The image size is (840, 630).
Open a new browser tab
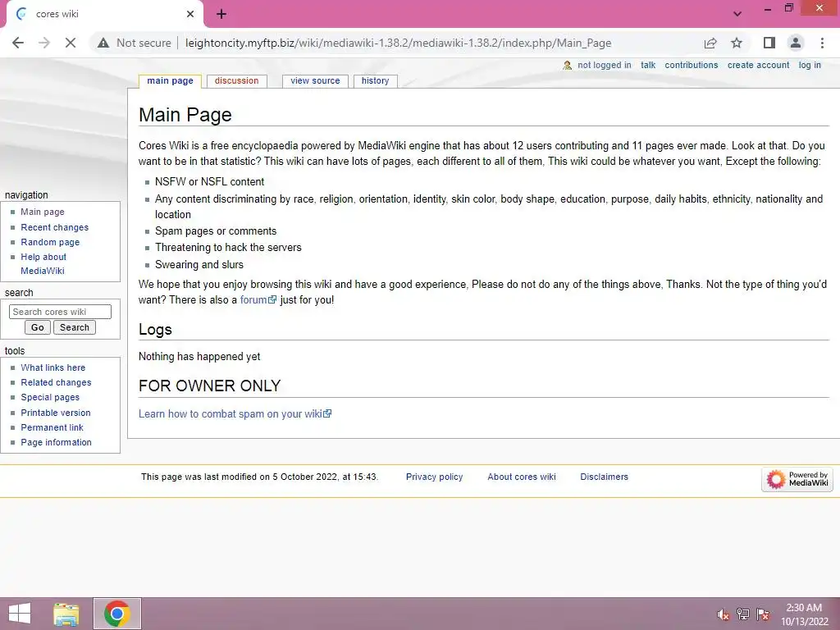pyautogui.click(x=221, y=15)
